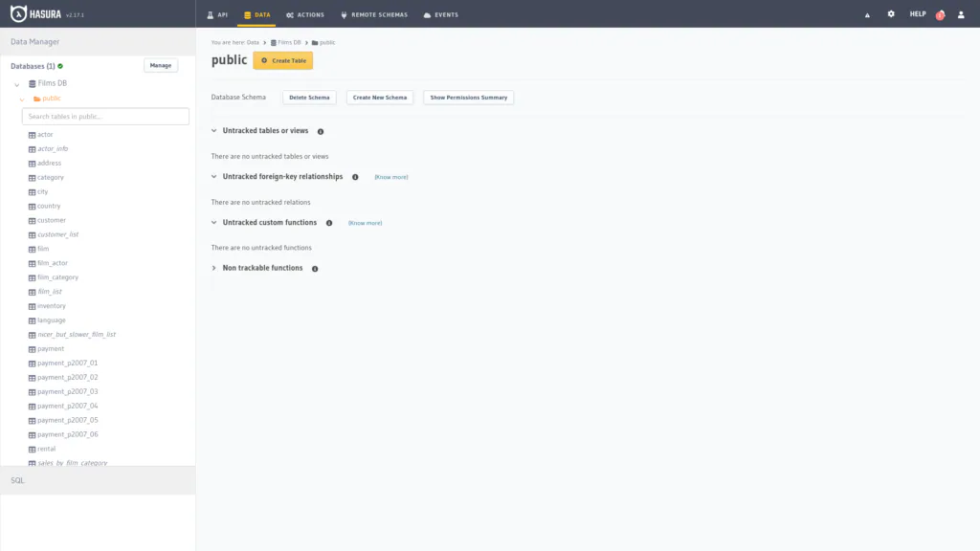The height and width of the screenshot is (551, 980).
Task: Click table icon next to address
Action: pos(32,163)
